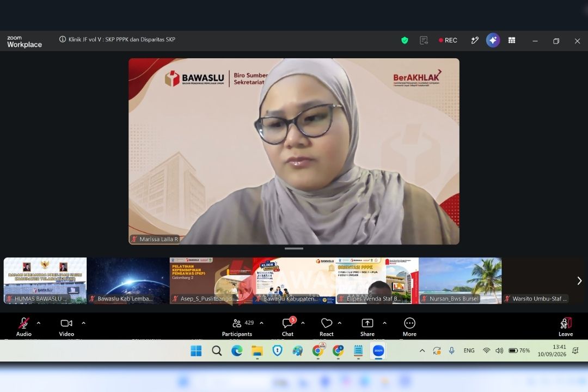This screenshot has width=588, height=392.
Task: Start screen sharing with Share
Action: pyautogui.click(x=367, y=326)
